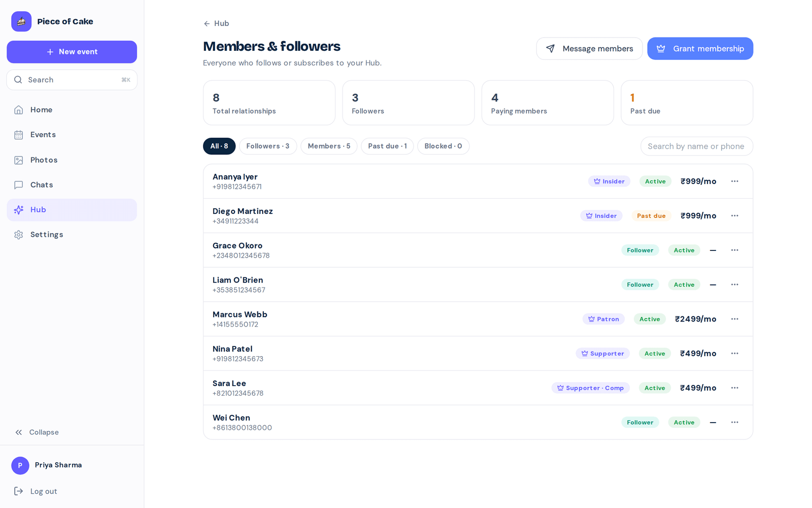Click the phone number +8613800138000
This screenshot has height=508, width=812.
coord(242,428)
